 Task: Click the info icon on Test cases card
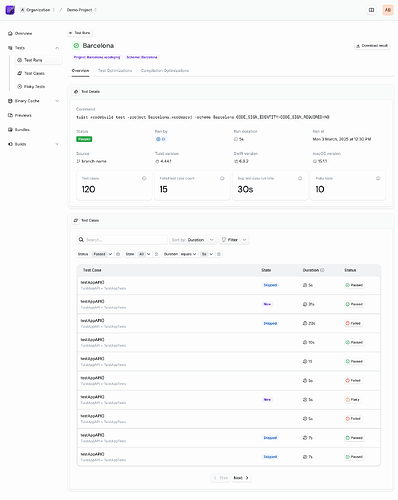[144, 178]
